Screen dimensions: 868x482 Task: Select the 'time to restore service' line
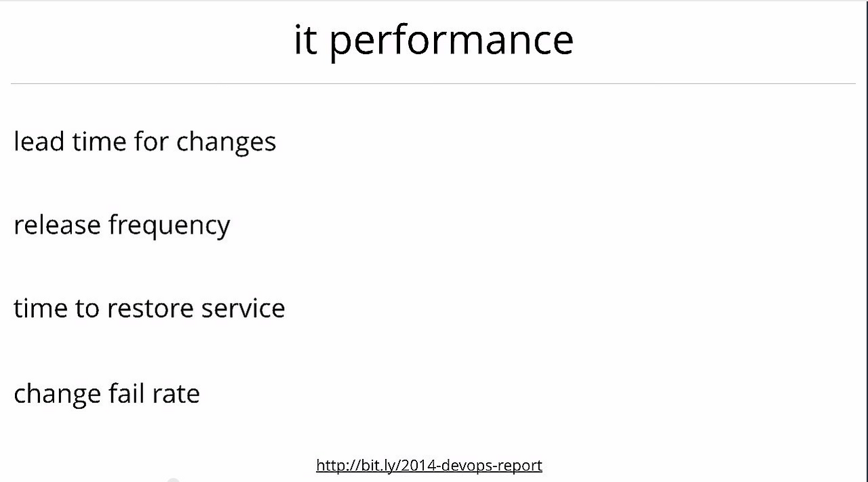(149, 308)
